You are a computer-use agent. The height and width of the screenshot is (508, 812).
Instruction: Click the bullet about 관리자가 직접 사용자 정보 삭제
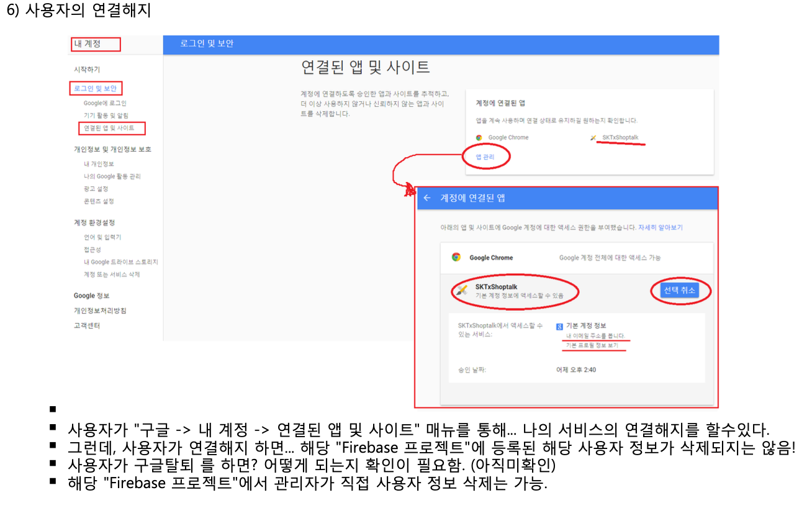(308, 483)
